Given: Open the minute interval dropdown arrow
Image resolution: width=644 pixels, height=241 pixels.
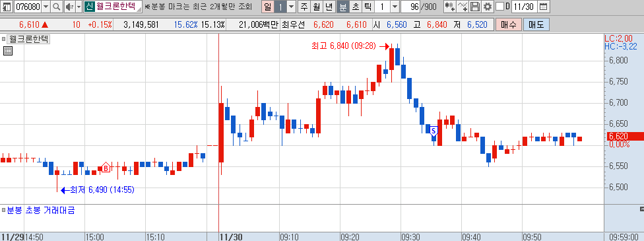Looking at the screenshot, I should [395, 7].
